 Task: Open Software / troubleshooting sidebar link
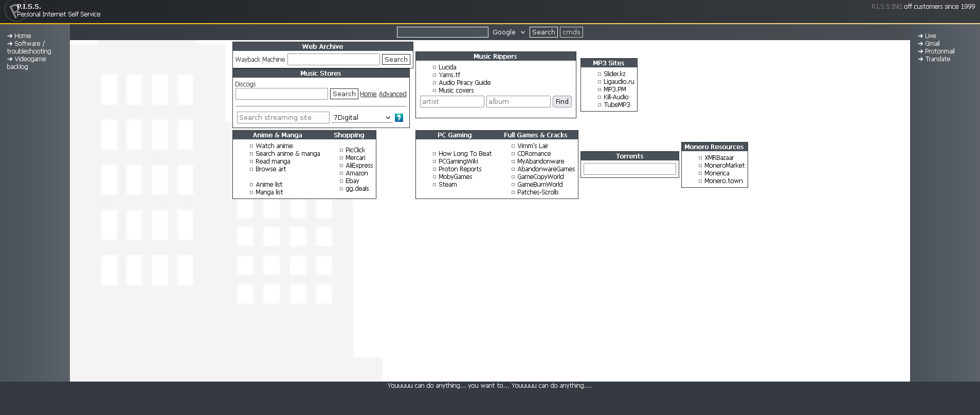(29, 47)
